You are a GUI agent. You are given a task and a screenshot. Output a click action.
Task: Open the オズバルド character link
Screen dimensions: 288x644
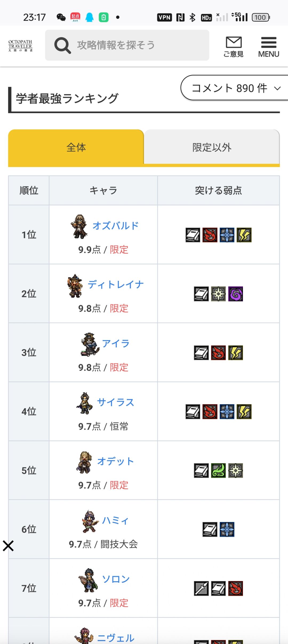(x=115, y=226)
